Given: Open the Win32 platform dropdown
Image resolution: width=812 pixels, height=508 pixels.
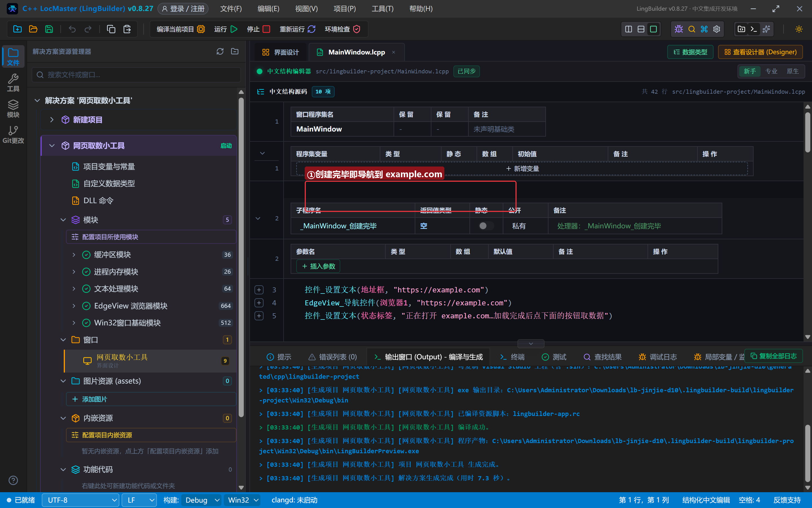Looking at the screenshot, I should click(x=243, y=500).
